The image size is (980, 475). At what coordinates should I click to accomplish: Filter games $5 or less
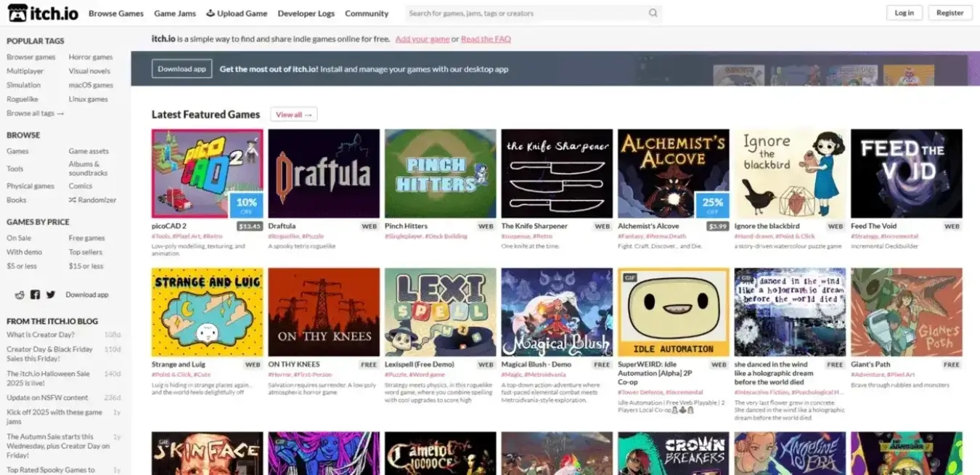pyautogui.click(x=22, y=266)
